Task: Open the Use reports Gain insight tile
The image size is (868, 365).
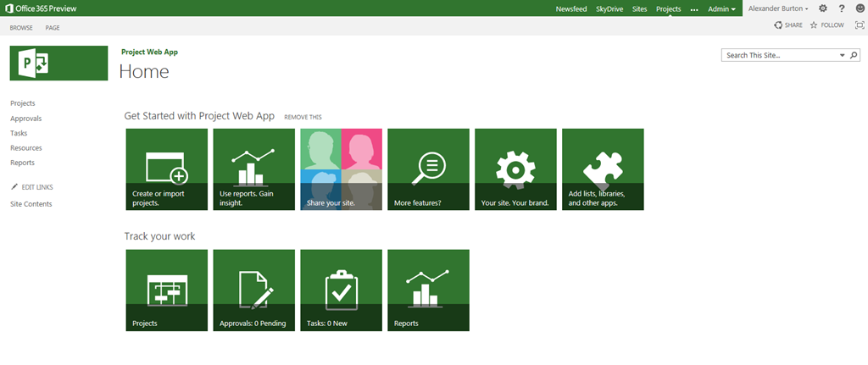Action: [254, 169]
